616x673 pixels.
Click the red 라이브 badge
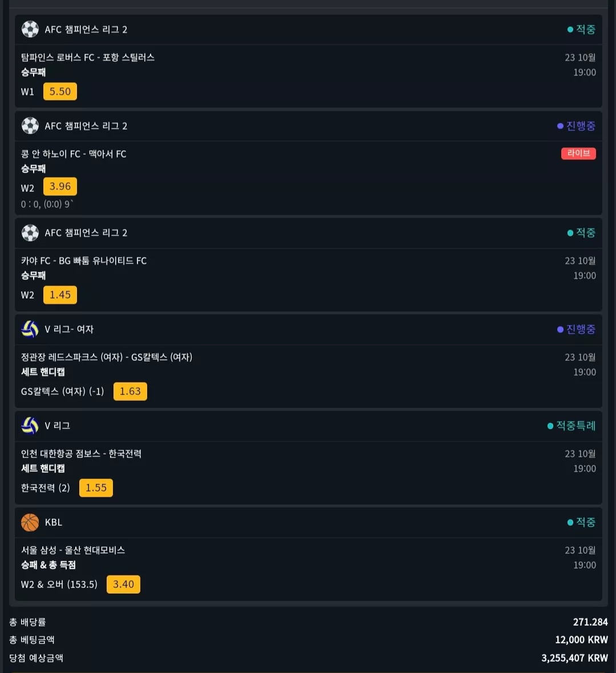tap(578, 153)
